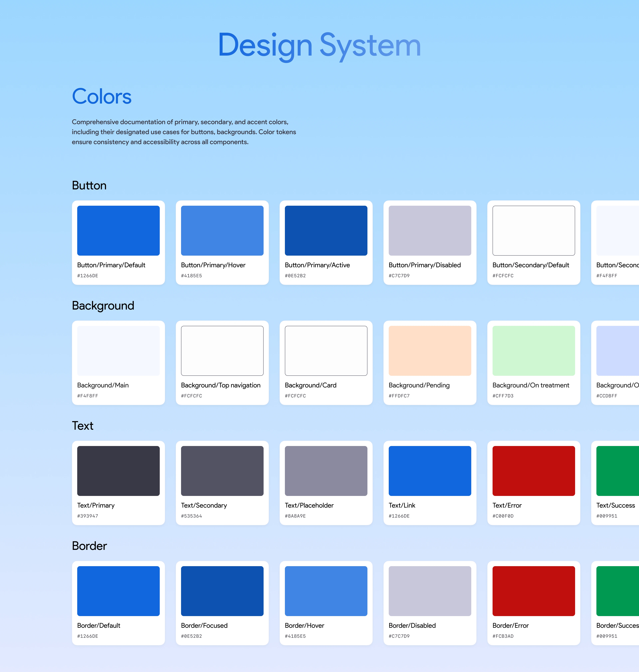Click the Design System title
Viewport: 639px width, 672px height.
[319, 45]
